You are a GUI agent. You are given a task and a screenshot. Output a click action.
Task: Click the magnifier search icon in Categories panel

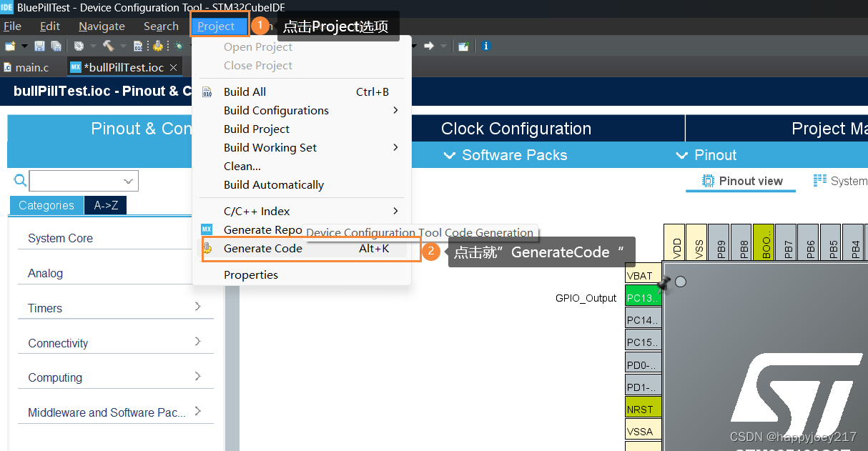click(x=20, y=180)
